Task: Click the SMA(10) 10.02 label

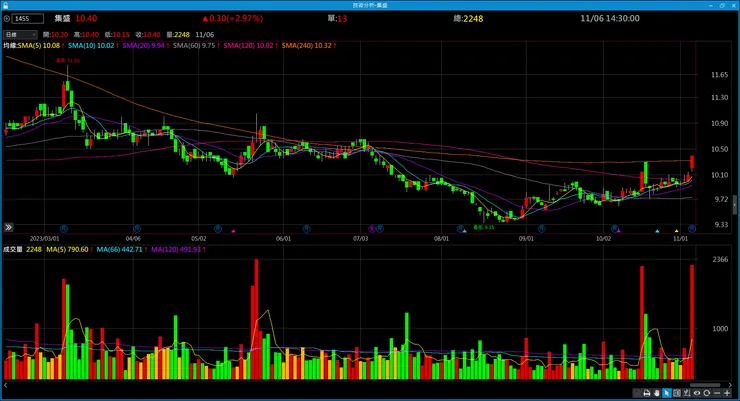Action: 91,46
